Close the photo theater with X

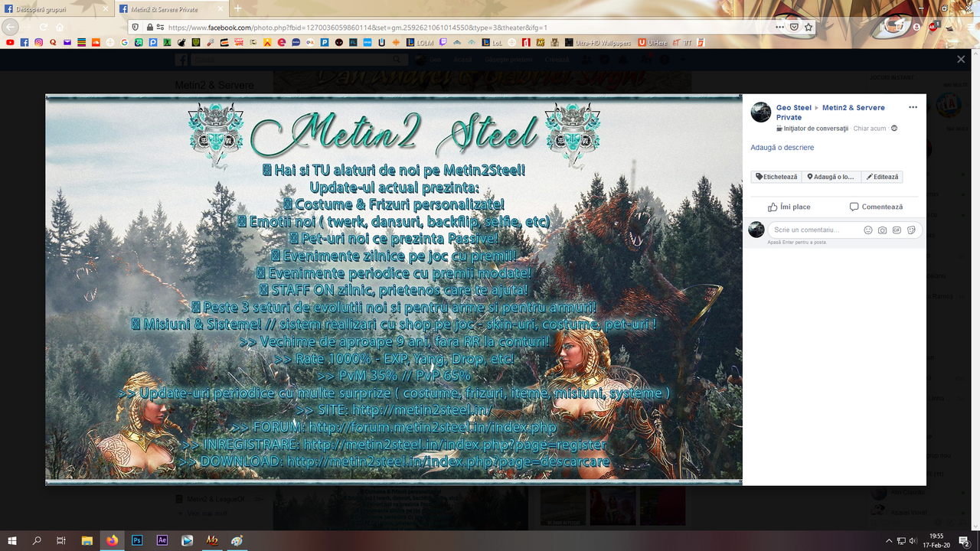961,59
